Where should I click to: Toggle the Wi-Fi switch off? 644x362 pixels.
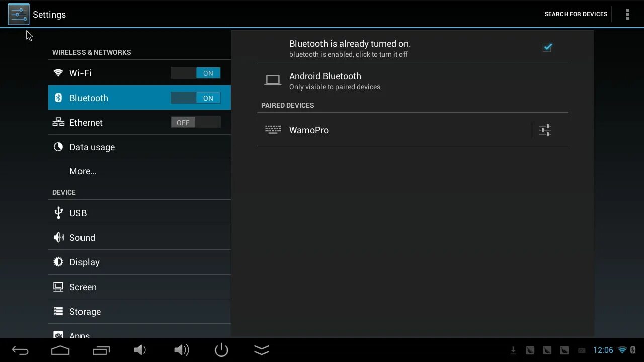coord(195,73)
